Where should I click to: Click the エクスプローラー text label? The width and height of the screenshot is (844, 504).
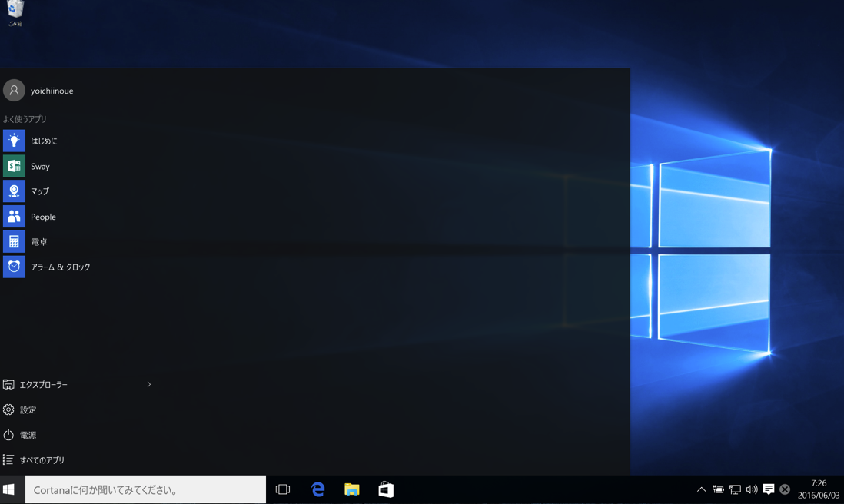click(44, 385)
